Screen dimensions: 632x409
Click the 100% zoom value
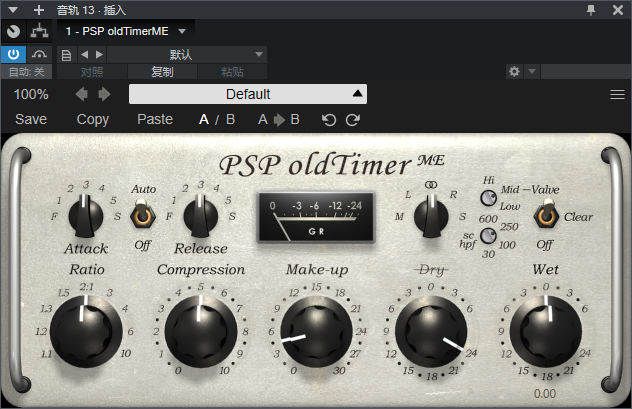click(31, 94)
